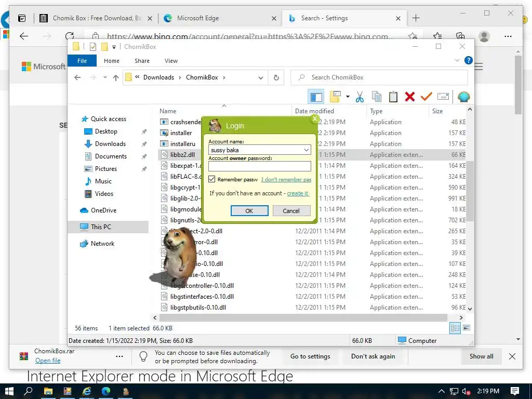This screenshot has height=399, width=532.
Task: Toggle the navigation pane icon in toolbar
Action: 316,97
